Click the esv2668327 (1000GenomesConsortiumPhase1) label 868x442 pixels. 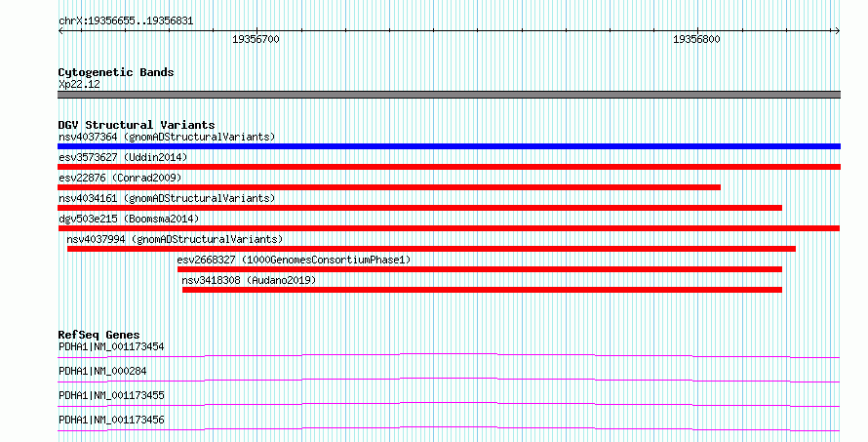tap(294, 260)
